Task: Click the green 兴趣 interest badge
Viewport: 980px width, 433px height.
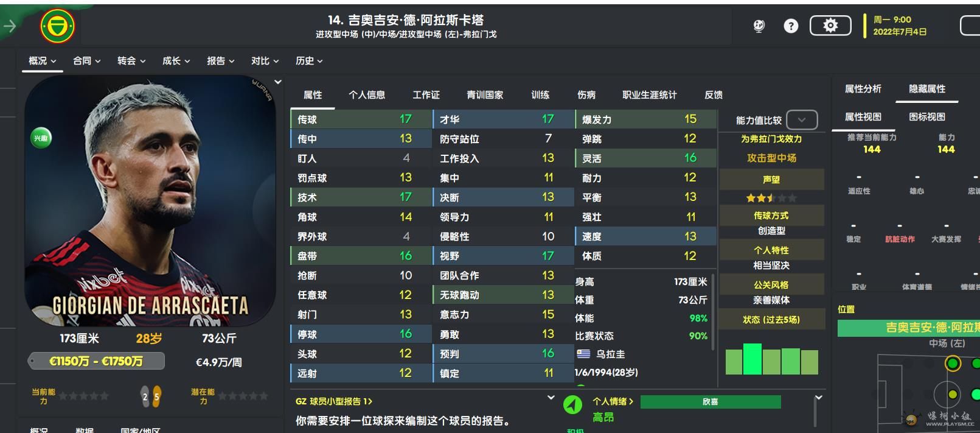Action: 41,138
